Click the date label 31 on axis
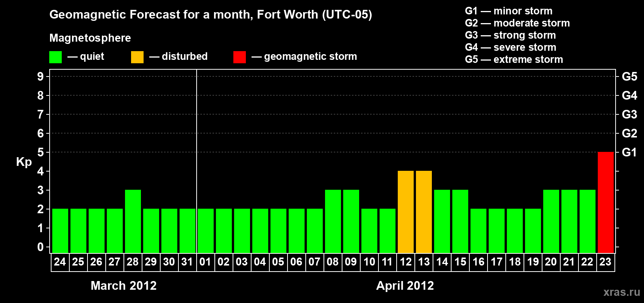Screen dimensions: 644x303 187,262
